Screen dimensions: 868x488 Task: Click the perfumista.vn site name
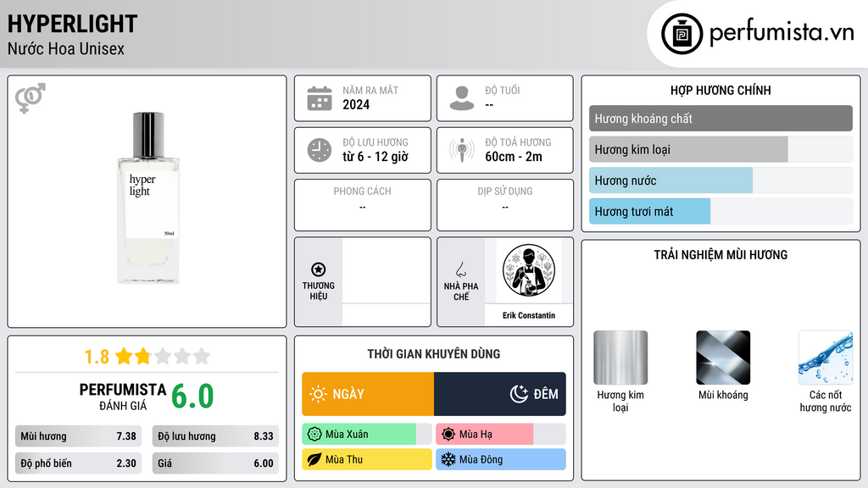coord(782,33)
